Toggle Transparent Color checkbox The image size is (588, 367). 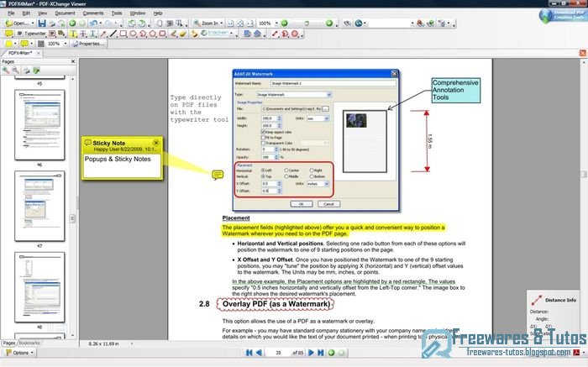(x=263, y=143)
